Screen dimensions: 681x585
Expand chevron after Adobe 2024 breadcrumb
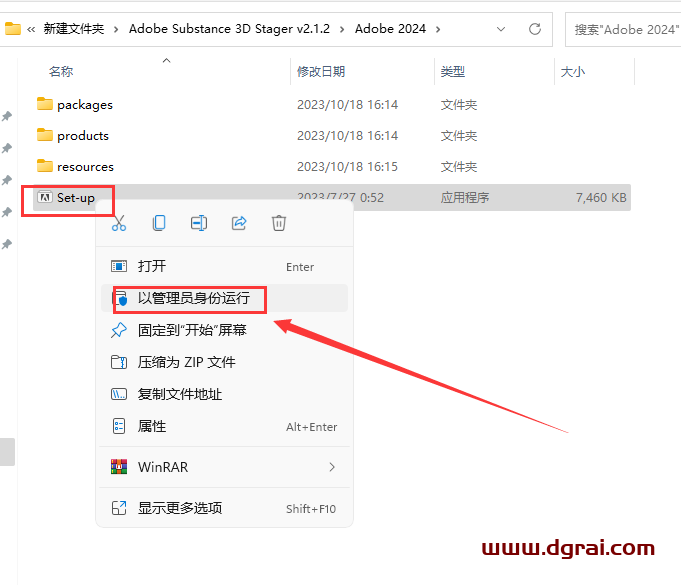438,30
